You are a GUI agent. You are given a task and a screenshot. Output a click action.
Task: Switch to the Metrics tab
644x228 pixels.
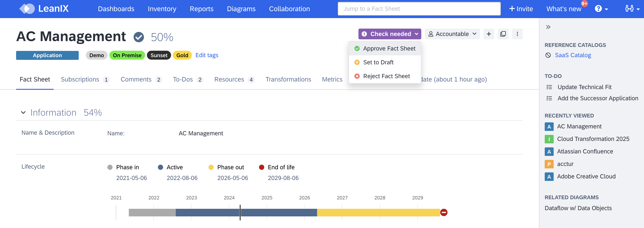[332, 79]
